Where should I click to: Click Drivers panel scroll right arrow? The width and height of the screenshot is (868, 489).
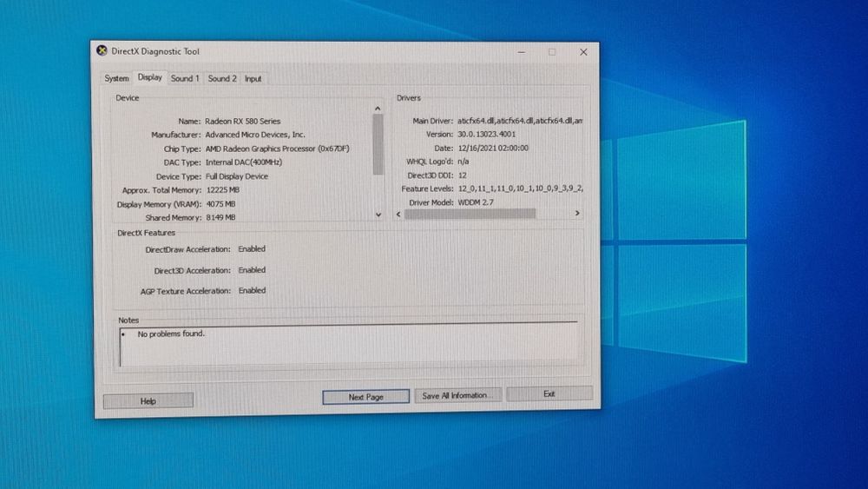pos(577,213)
